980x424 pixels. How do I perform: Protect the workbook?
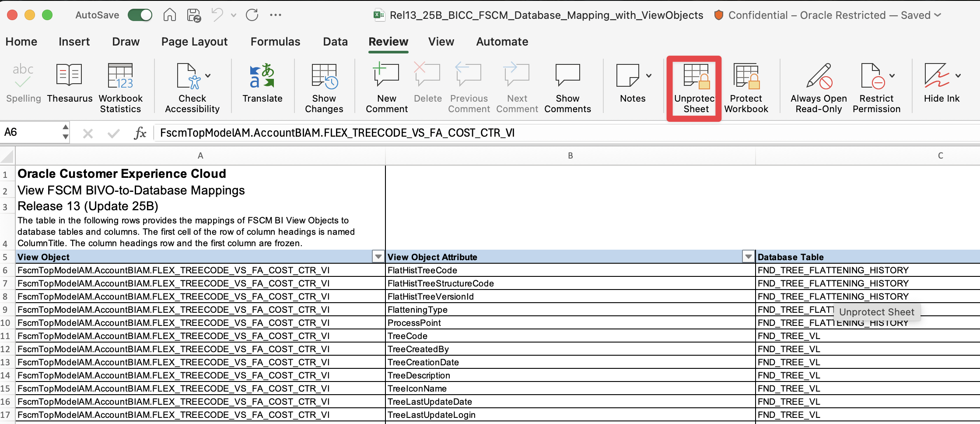pyautogui.click(x=746, y=88)
